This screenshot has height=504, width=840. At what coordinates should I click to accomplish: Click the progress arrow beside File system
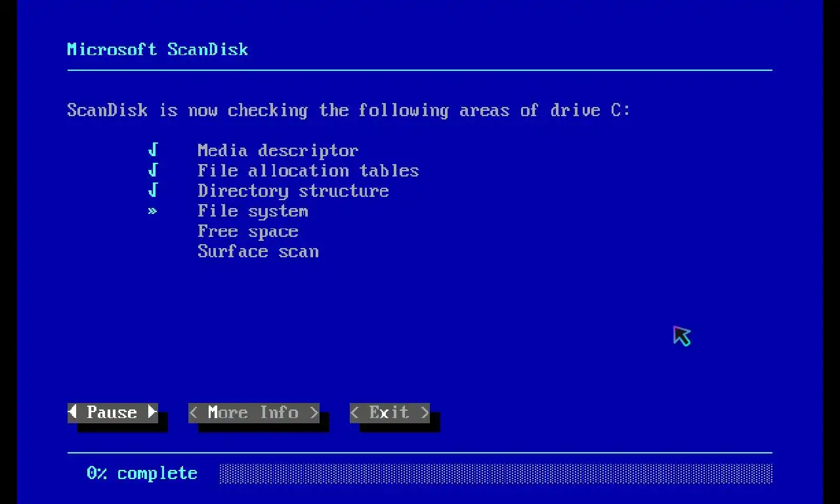point(153,211)
